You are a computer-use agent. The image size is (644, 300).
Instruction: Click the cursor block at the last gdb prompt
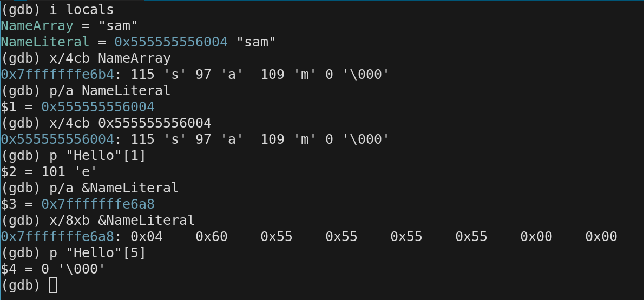point(53,285)
